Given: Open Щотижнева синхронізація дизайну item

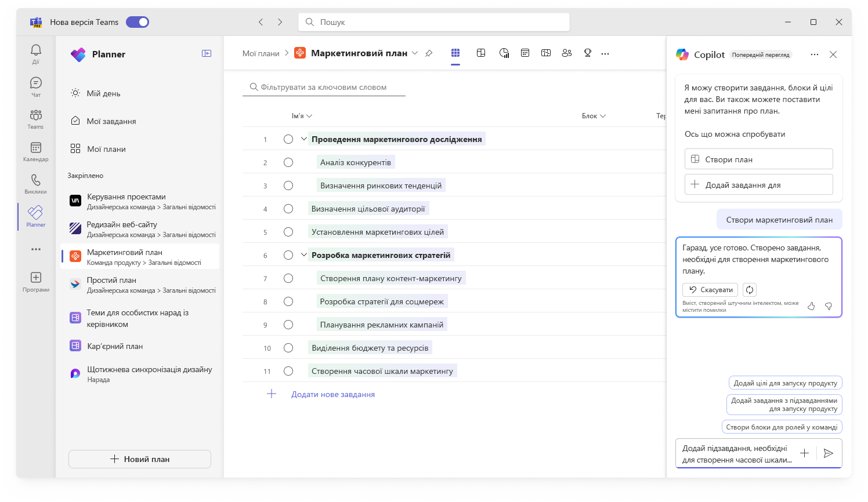Looking at the screenshot, I should click(140, 374).
